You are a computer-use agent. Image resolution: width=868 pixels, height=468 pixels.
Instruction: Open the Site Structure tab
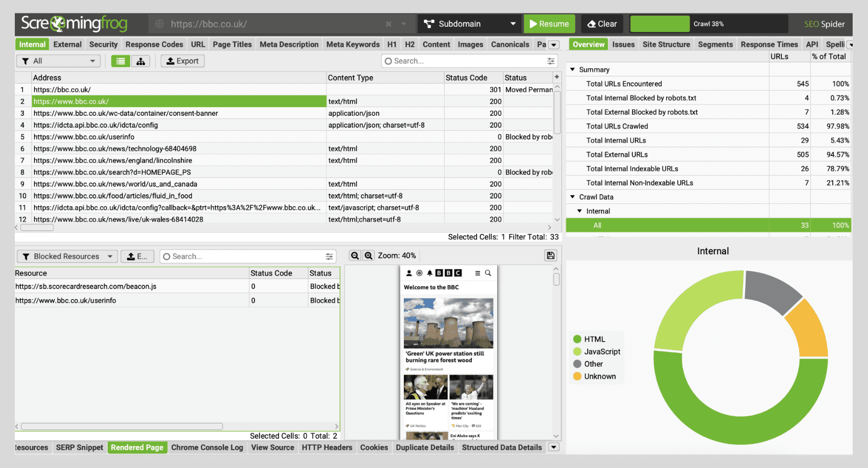coord(666,45)
